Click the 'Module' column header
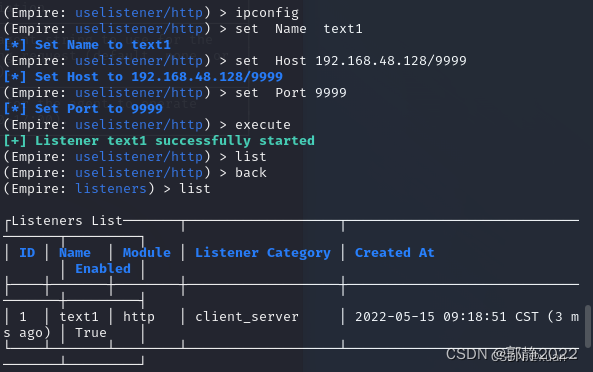 pyautogui.click(x=147, y=253)
